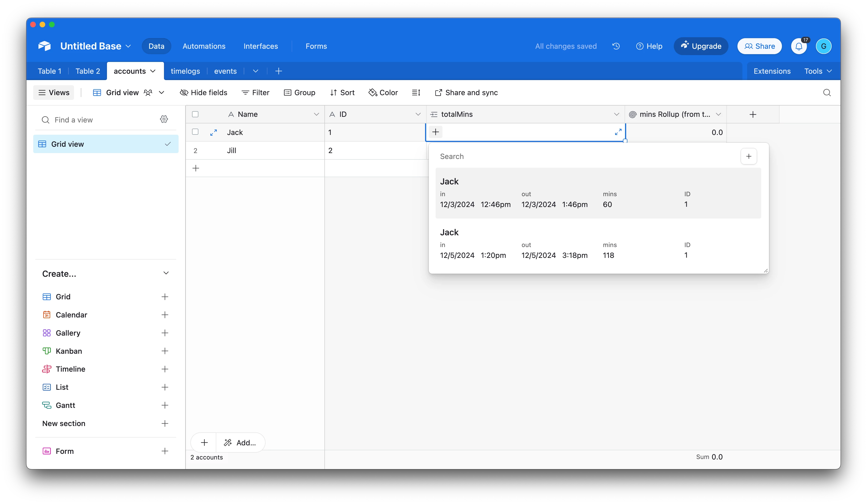
Task: Collapse the Create... section
Action: (x=166, y=273)
